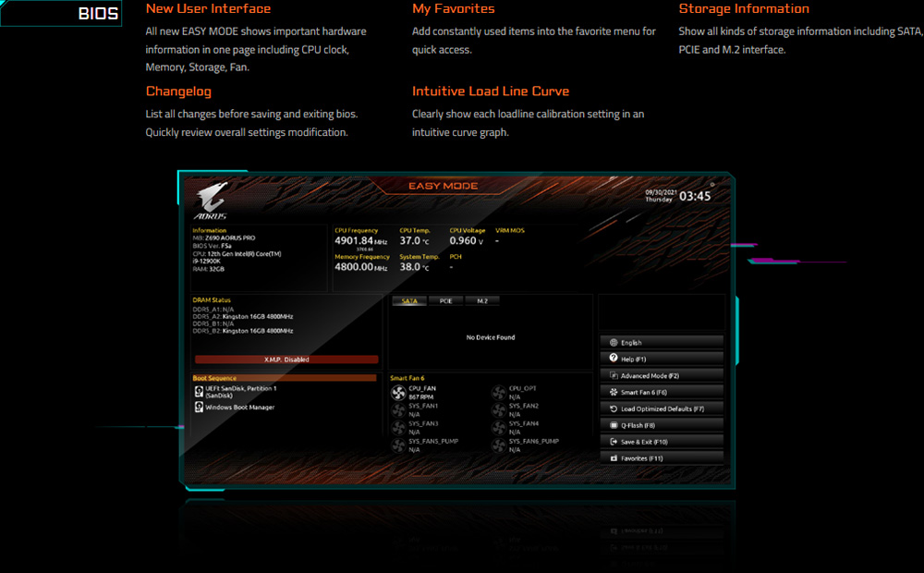This screenshot has height=573, width=924.
Task: Click the My Favorites heading
Action: (x=453, y=9)
